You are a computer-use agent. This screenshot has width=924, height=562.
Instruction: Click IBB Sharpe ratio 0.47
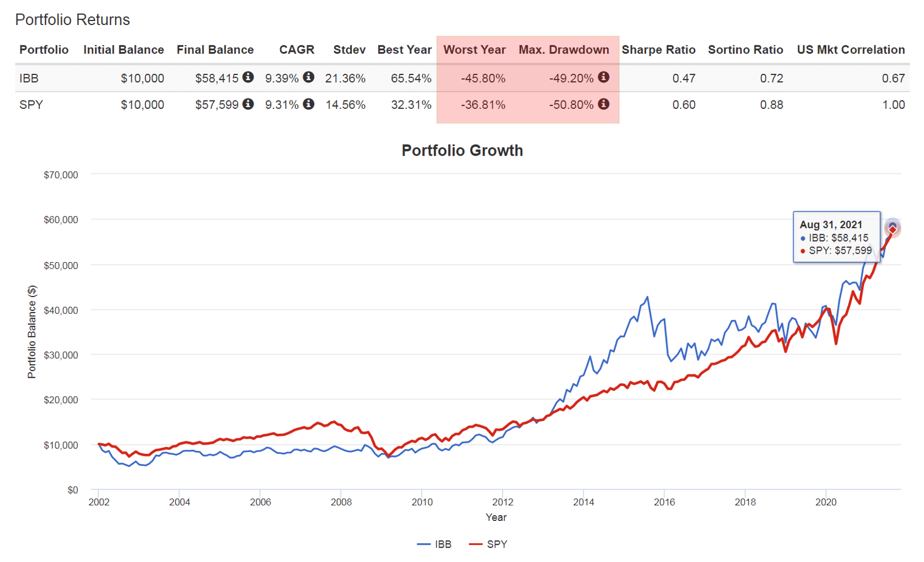point(684,78)
